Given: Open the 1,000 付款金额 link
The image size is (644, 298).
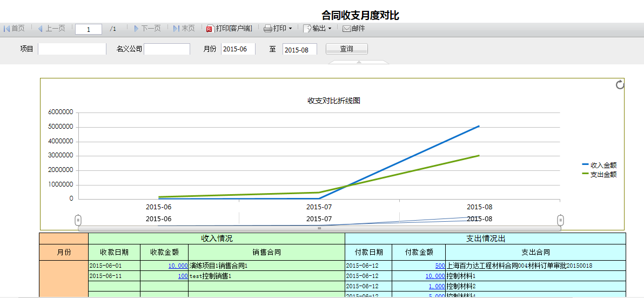Looking at the screenshot, I should [x=437, y=286].
